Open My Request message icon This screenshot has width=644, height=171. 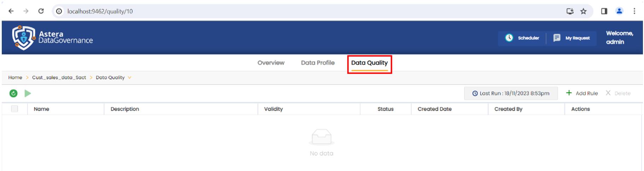click(x=557, y=38)
